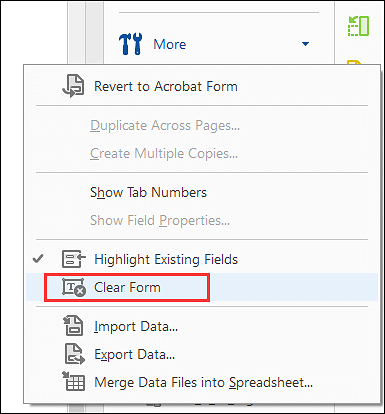Click the Merge Data Files spreadsheet icon

74,381
